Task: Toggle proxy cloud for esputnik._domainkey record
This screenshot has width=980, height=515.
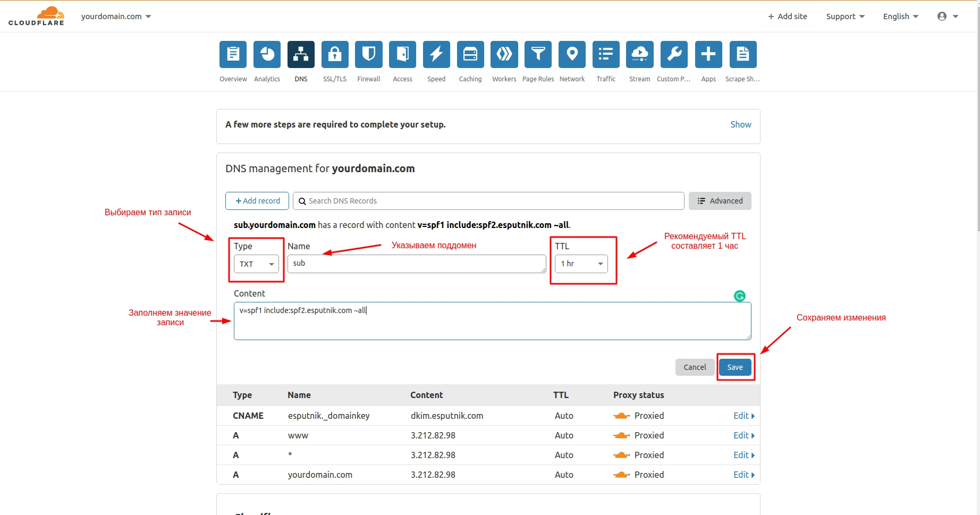Action: pos(621,416)
